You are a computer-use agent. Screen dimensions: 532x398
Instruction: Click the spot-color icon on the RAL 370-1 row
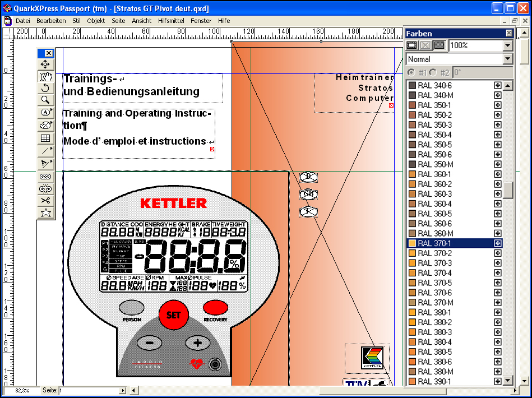(x=497, y=243)
